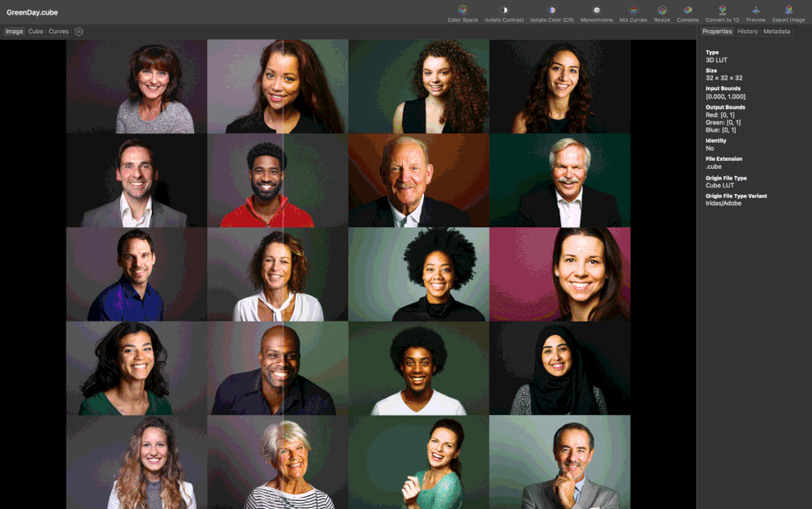812x509 pixels.
Task: Click the 'Origin File Type Variant' label
Action: click(x=736, y=196)
